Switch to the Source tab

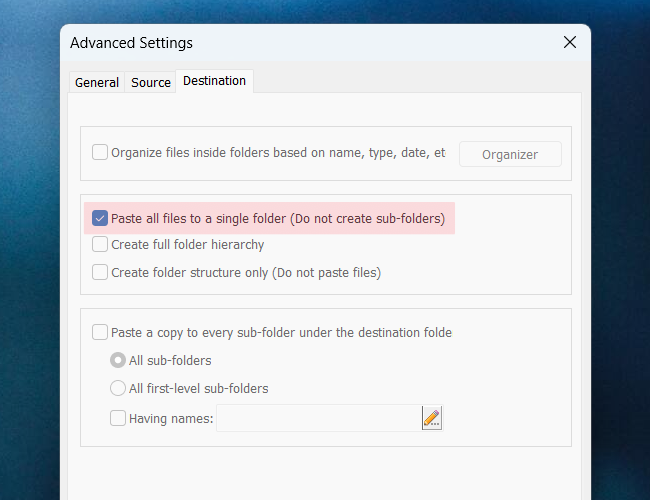[150, 82]
